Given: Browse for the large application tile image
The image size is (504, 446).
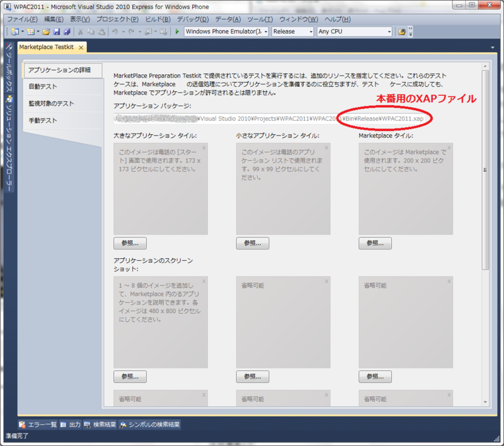Looking at the screenshot, I should coord(130,243).
